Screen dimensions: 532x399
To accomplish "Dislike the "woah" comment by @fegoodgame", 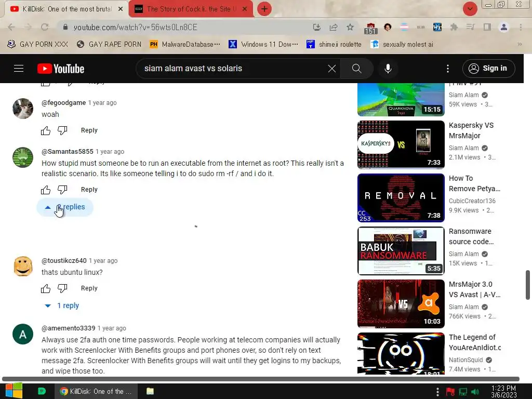I will coord(62,130).
